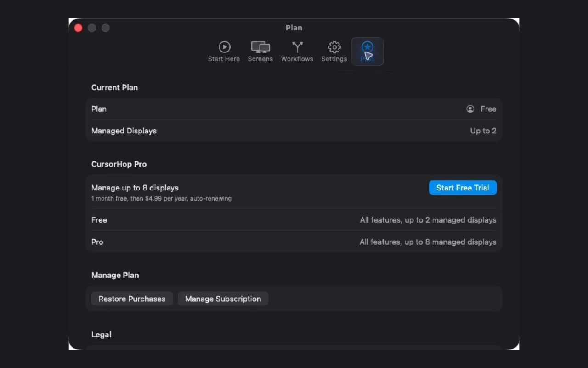
Task: Click the Manage Plan section heading
Action: tap(115, 275)
